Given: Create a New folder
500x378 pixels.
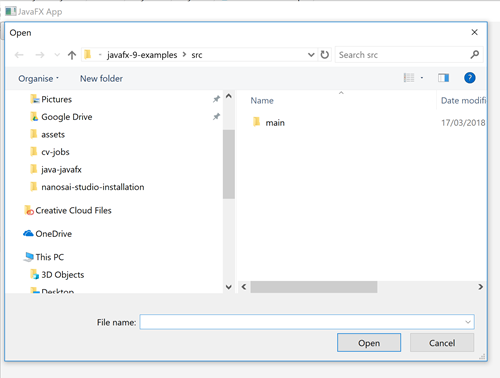Looking at the screenshot, I should coord(101,79).
